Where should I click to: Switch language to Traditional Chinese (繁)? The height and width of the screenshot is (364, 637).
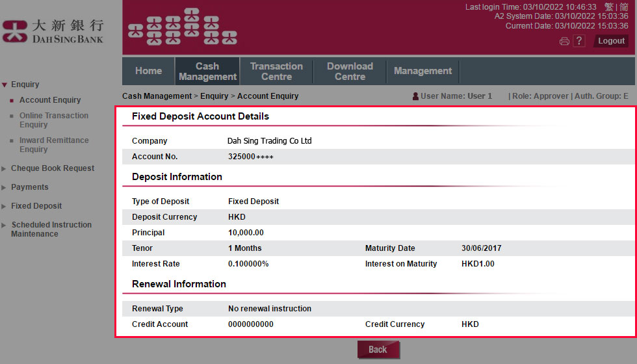608,7
